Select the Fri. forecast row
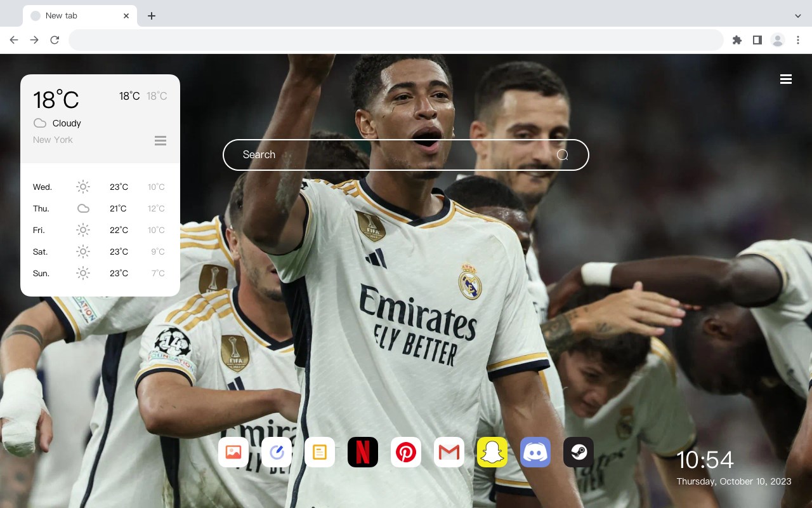The width and height of the screenshot is (812, 508). click(100, 230)
